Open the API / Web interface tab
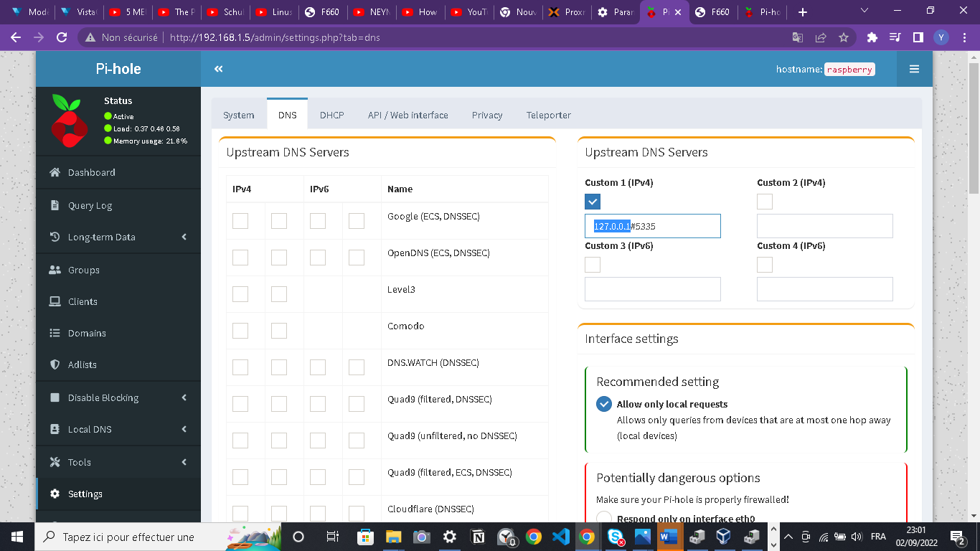Screen dimensions: 980x551 coord(408,115)
